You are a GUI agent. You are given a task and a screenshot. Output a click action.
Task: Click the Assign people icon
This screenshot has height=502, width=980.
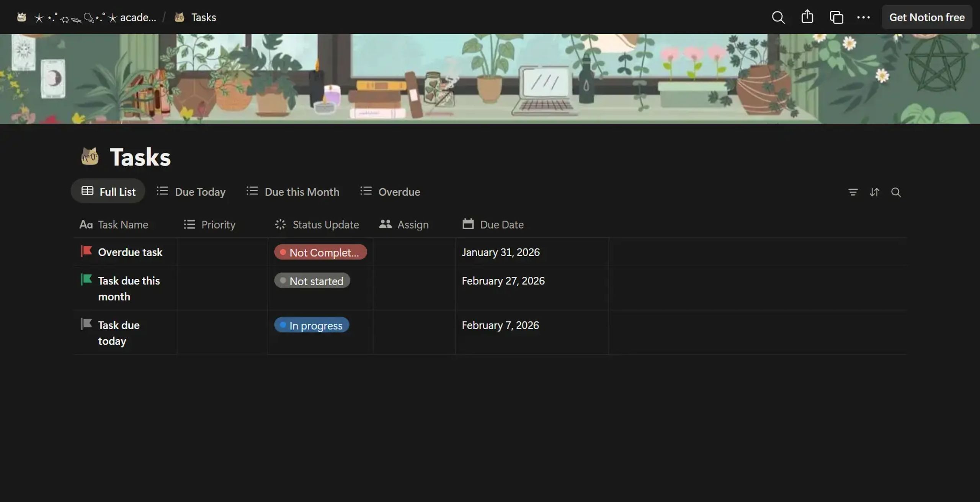coord(385,224)
